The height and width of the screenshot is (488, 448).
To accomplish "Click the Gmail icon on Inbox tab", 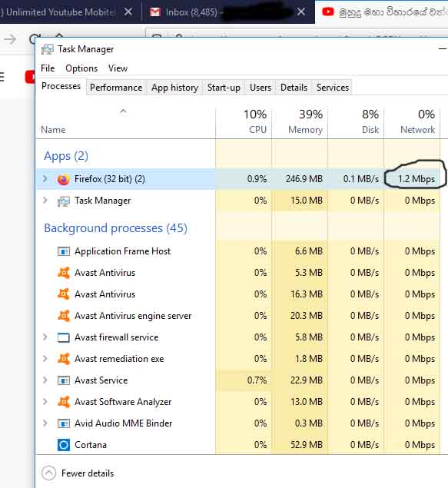I will pos(154,12).
